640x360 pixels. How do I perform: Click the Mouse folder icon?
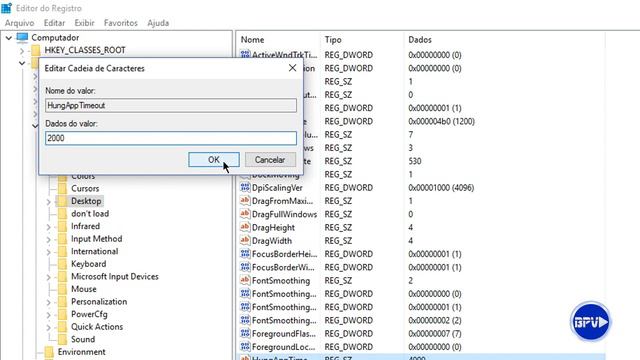pos(62,289)
